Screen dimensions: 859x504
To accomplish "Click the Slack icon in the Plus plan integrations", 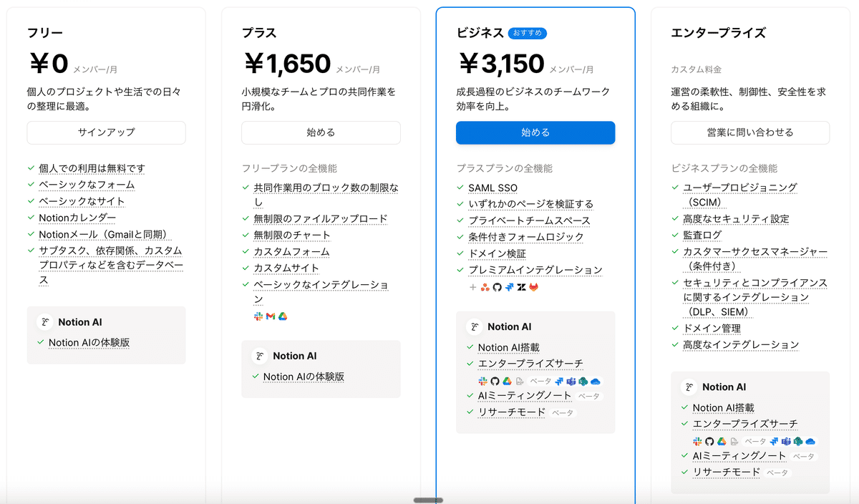I will point(258,316).
